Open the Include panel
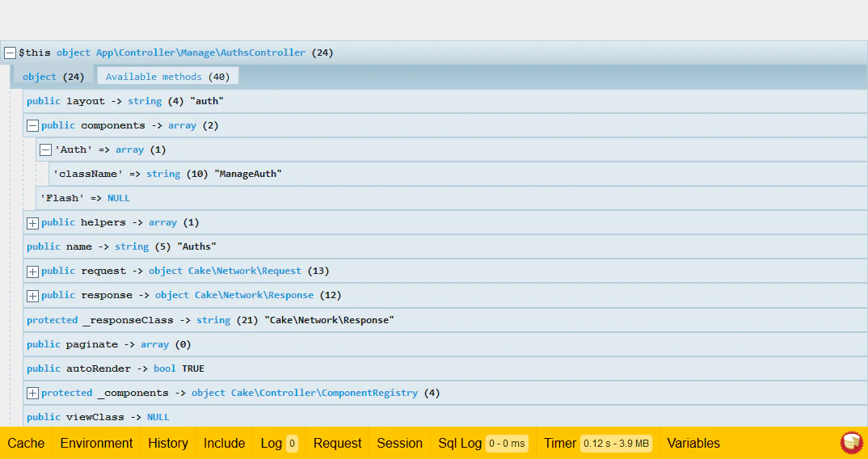The width and height of the screenshot is (868, 459). pyautogui.click(x=224, y=443)
